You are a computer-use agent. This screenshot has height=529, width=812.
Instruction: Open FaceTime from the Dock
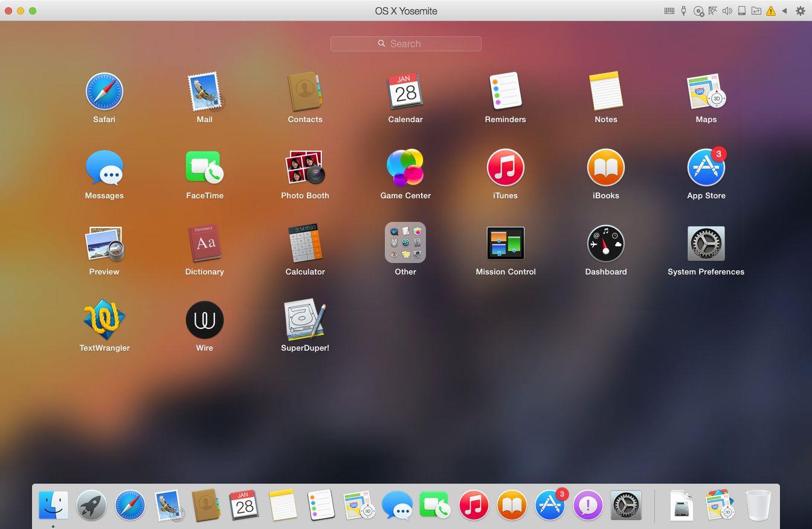[435, 505]
